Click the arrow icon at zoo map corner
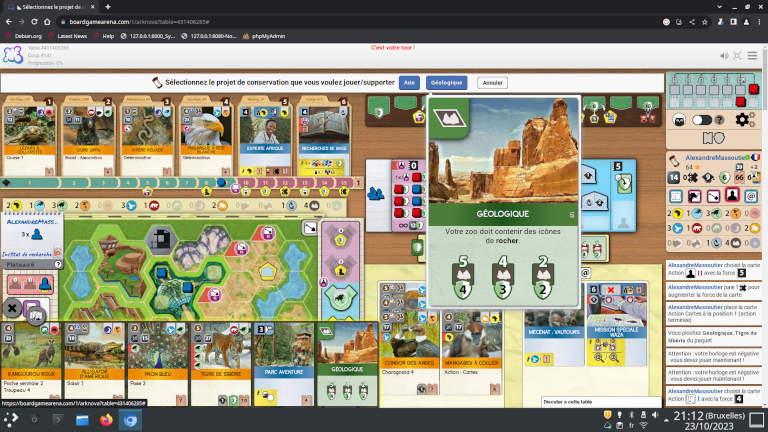The height and width of the screenshot is (432, 768). point(310,228)
